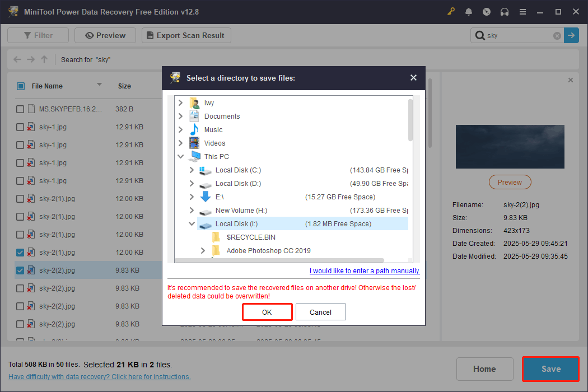The image size is (588, 392).
Task: Click the back navigation arrow
Action: 17,59
